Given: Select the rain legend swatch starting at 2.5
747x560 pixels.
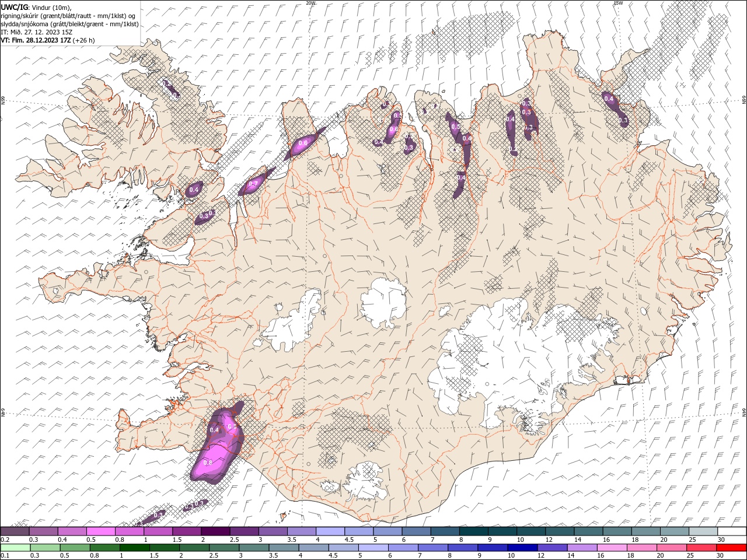Looking at the screenshot, I should pyautogui.click(x=224, y=548).
